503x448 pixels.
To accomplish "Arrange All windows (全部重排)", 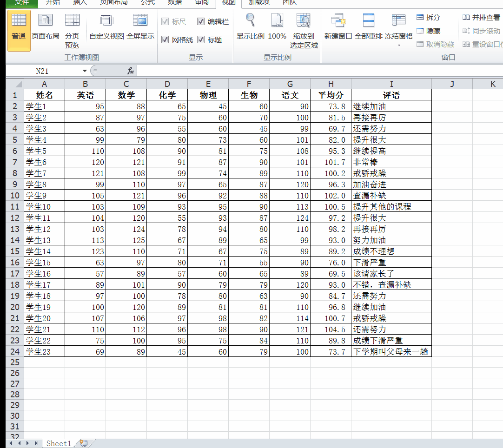I will point(368,27).
